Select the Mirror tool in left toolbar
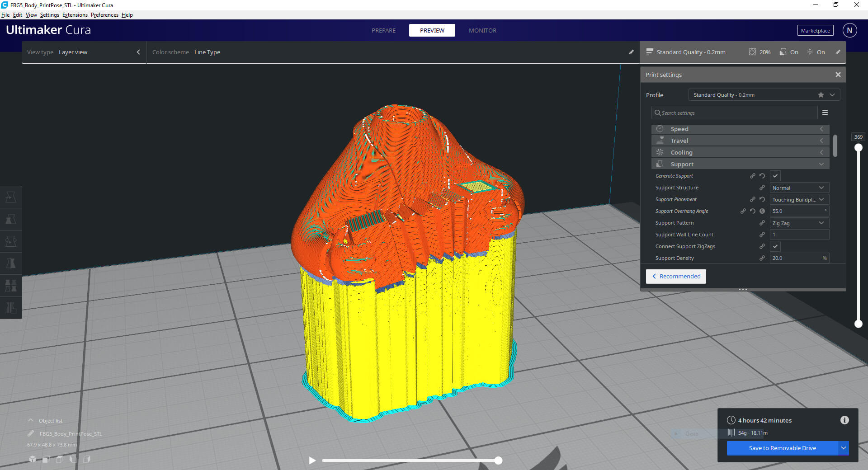This screenshot has height=470, width=868. 11,263
